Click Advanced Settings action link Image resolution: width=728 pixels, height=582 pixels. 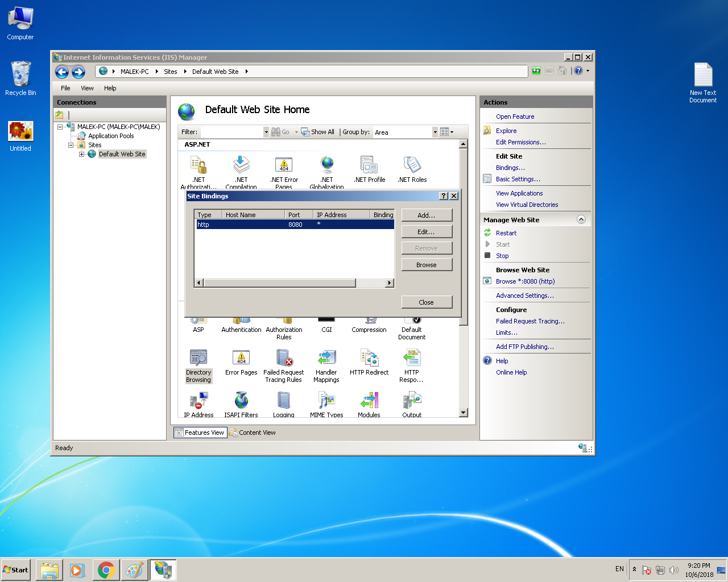[x=524, y=296]
